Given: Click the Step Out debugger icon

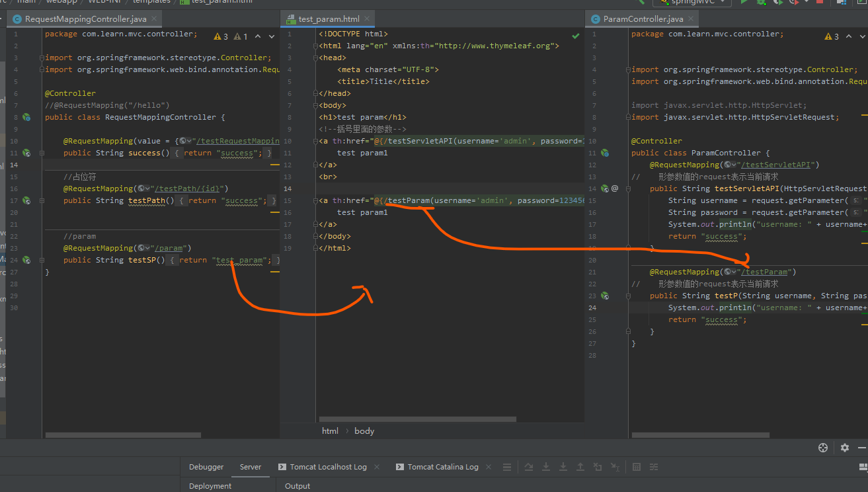Looking at the screenshot, I should (580, 467).
